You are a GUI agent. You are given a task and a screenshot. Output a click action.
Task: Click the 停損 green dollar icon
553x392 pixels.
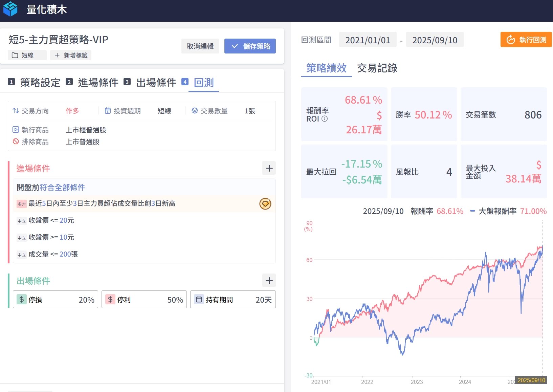[x=22, y=299]
